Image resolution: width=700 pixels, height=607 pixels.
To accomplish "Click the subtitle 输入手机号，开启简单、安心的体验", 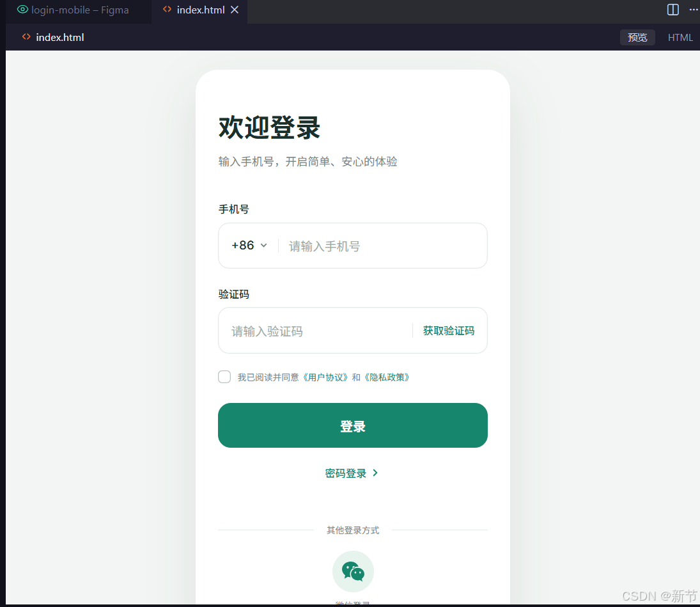I will tap(307, 161).
